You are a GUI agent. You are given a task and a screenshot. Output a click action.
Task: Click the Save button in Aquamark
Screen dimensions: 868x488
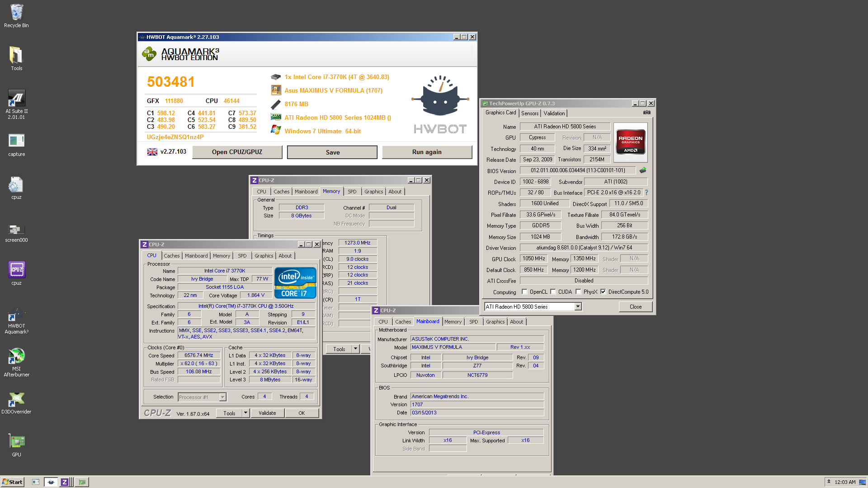(x=332, y=152)
